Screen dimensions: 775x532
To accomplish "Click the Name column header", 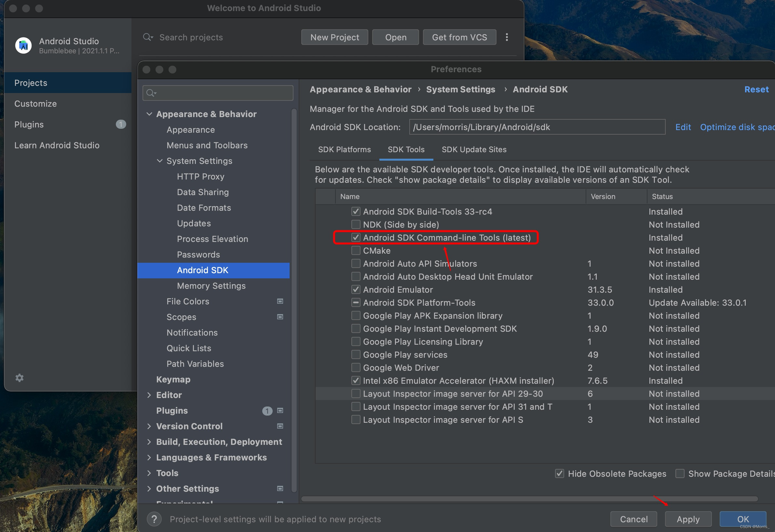I will [460, 196].
